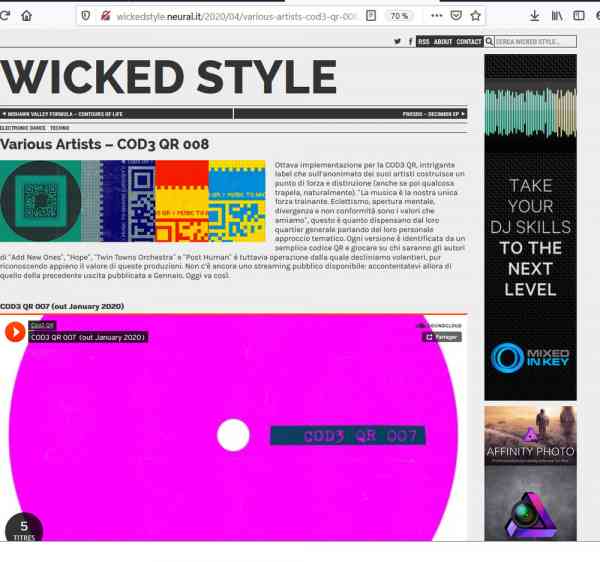The width and height of the screenshot is (600, 562).
Task: Open the downloads panel
Action: tap(534, 16)
